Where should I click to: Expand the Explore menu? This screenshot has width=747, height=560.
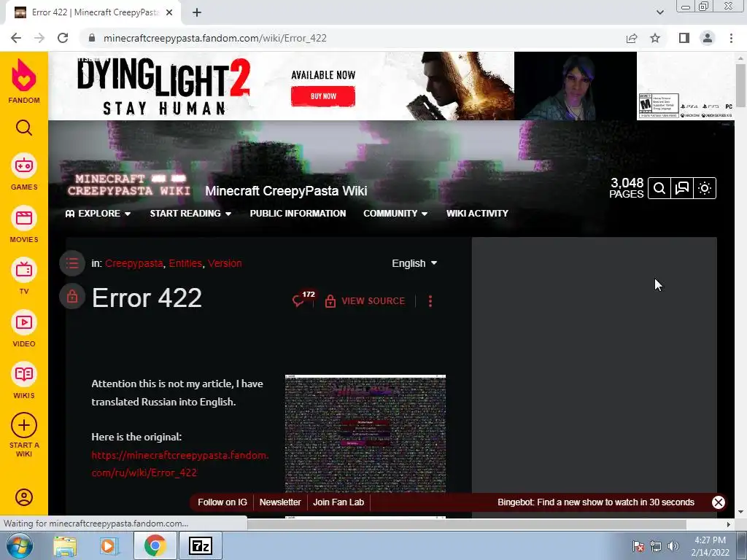(98, 214)
